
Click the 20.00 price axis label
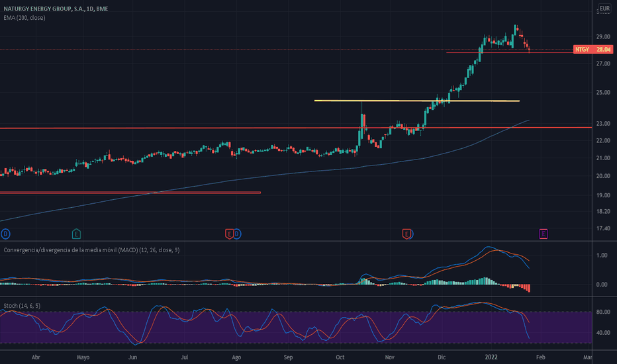603,176
